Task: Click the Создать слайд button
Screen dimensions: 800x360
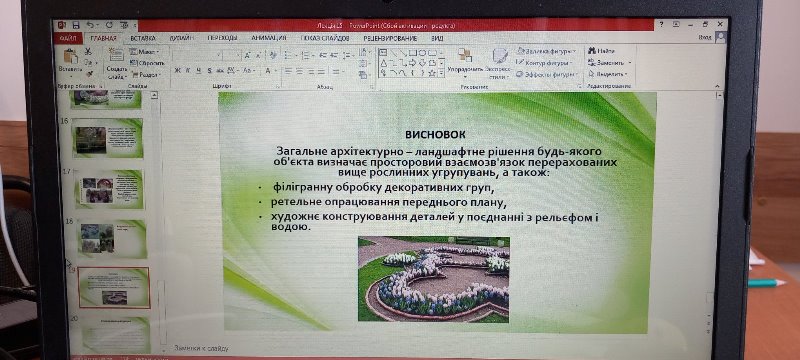Action: [117, 63]
